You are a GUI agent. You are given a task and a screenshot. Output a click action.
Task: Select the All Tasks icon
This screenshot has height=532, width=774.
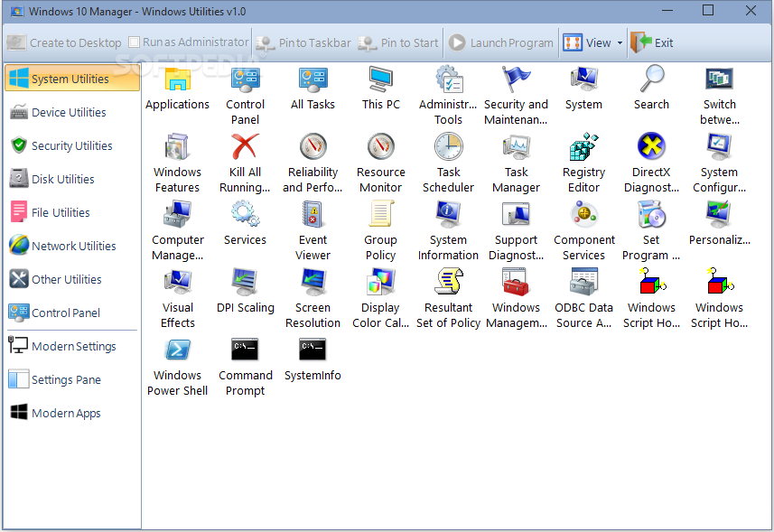(312, 79)
